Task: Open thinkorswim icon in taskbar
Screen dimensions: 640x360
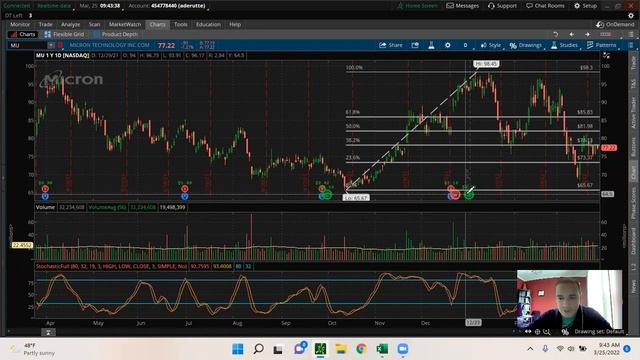Action: 320,349
